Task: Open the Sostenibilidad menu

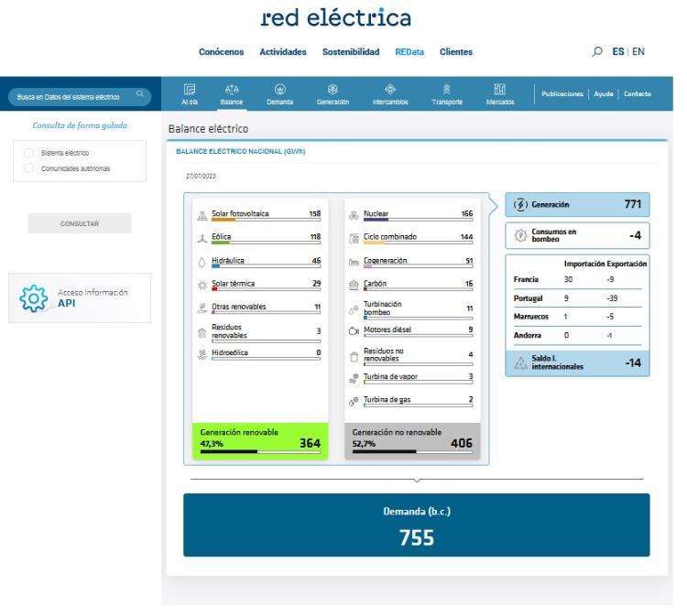Action: coord(351,52)
